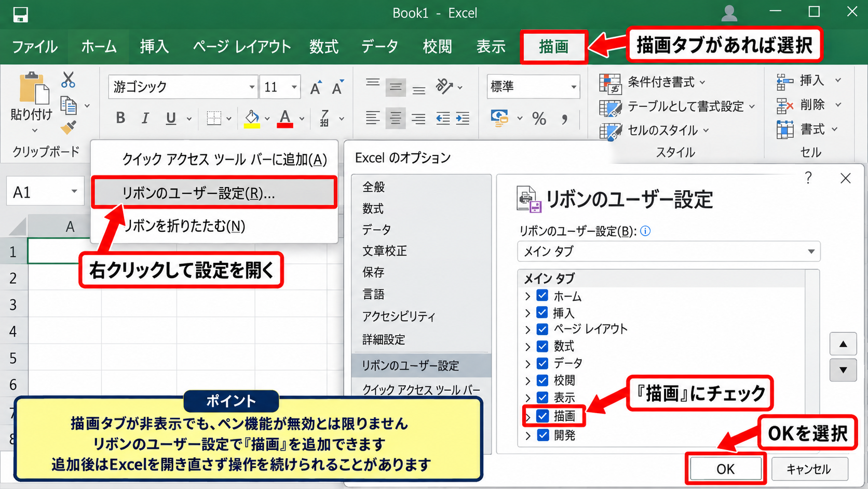Viewport: 868px width, 489px height.
Task: Open the number format 標準 dropdown
Action: point(574,87)
